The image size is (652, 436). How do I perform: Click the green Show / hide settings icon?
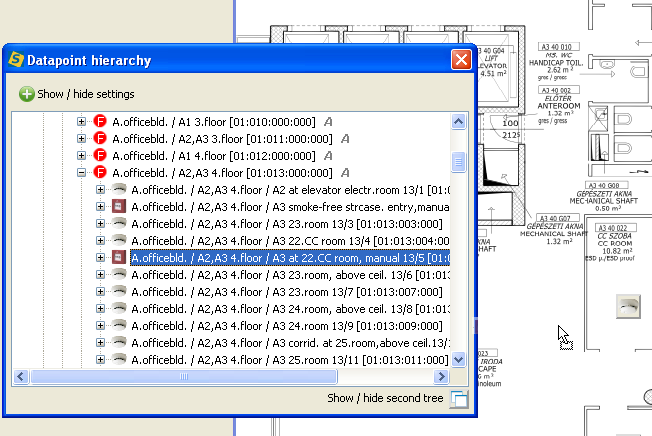[26, 94]
